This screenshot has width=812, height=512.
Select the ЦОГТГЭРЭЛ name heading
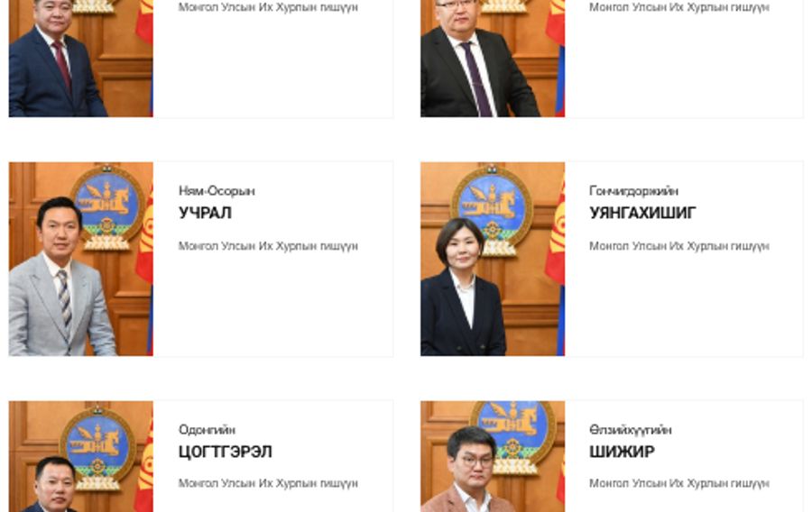click(x=226, y=452)
